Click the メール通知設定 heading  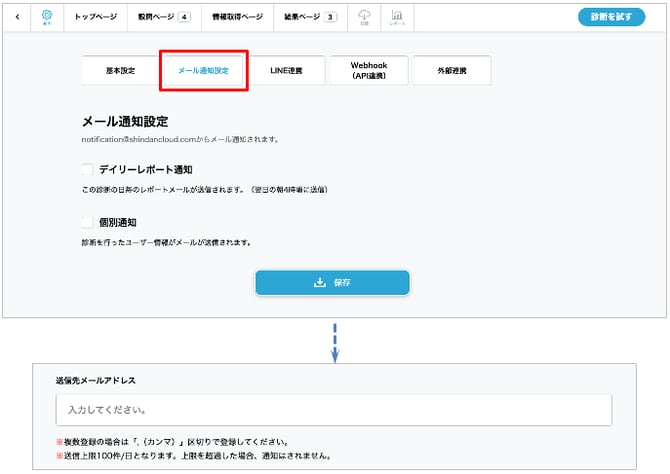(x=125, y=122)
